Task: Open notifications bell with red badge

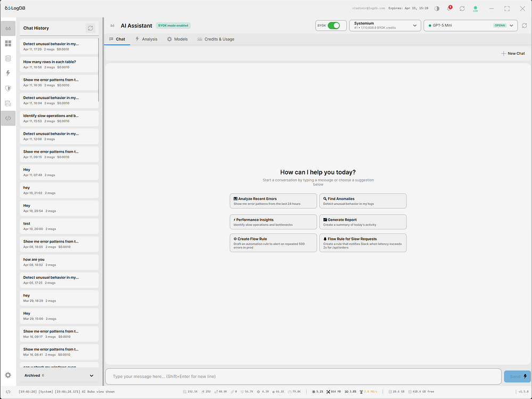Action: click(x=449, y=8)
